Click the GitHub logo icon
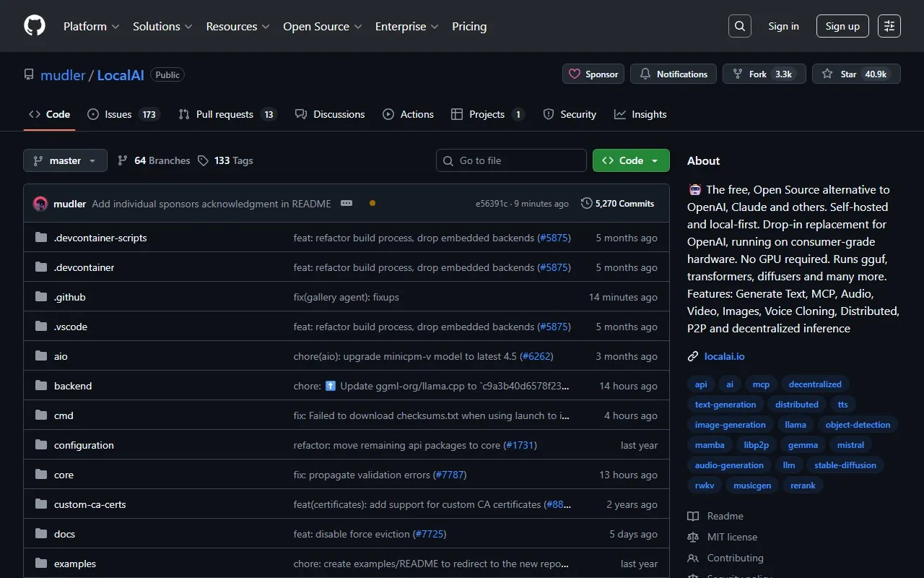Image resolution: width=924 pixels, height=578 pixels. click(x=35, y=26)
